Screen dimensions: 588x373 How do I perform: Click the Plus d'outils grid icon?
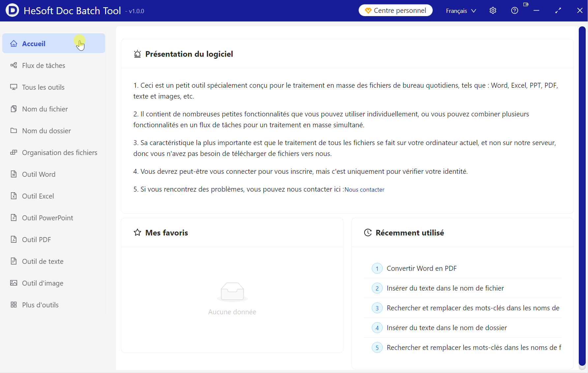[x=14, y=305]
